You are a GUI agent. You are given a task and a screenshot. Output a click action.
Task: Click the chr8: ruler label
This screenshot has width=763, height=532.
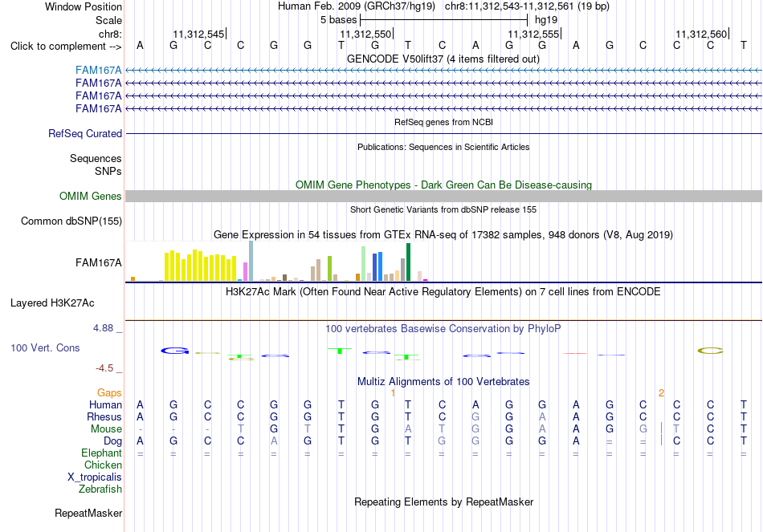(x=110, y=34)
